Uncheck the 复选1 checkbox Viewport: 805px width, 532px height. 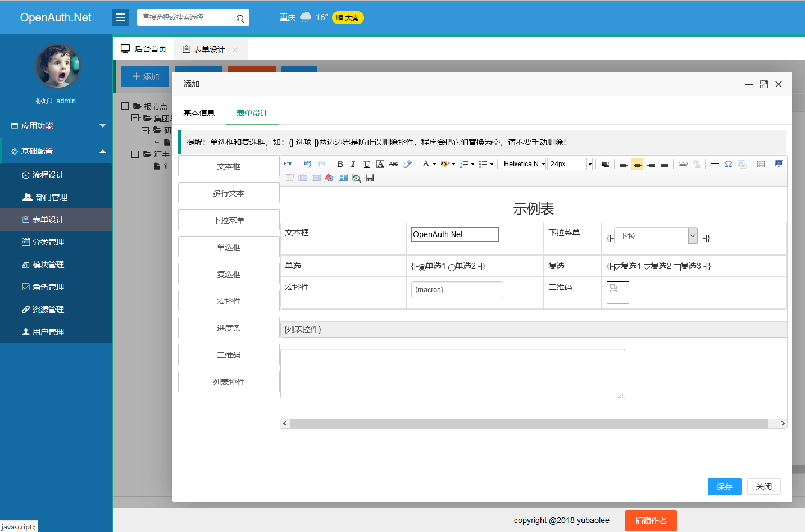617,266
